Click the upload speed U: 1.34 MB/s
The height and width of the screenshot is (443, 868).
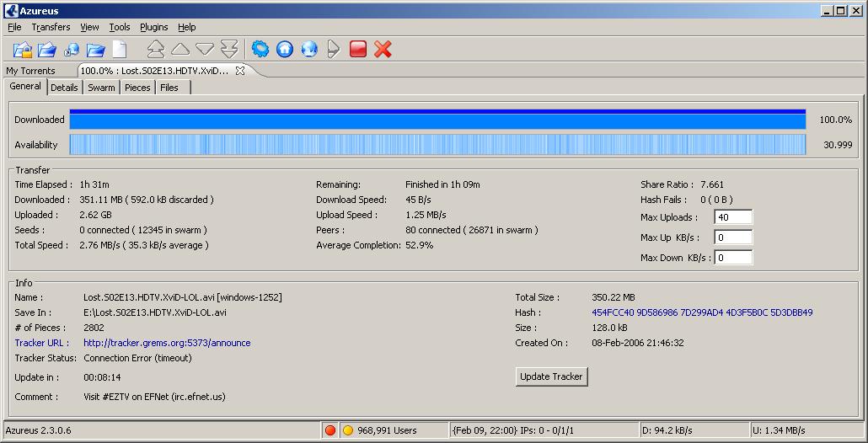click(779, 430)
